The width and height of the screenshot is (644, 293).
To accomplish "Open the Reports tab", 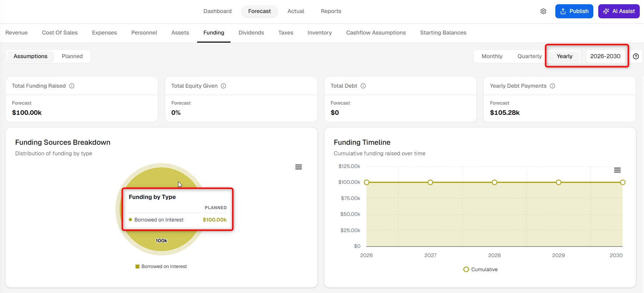I will point(331,11).
